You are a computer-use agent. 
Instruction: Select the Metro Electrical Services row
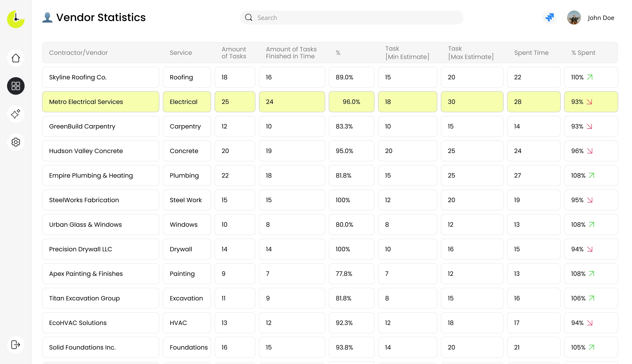(86, 102)
